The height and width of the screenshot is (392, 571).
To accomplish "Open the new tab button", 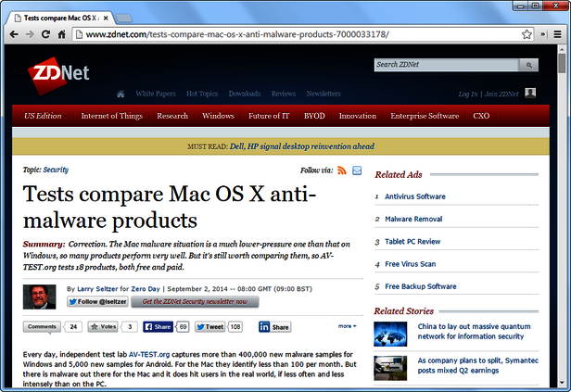I will point(124,16).
